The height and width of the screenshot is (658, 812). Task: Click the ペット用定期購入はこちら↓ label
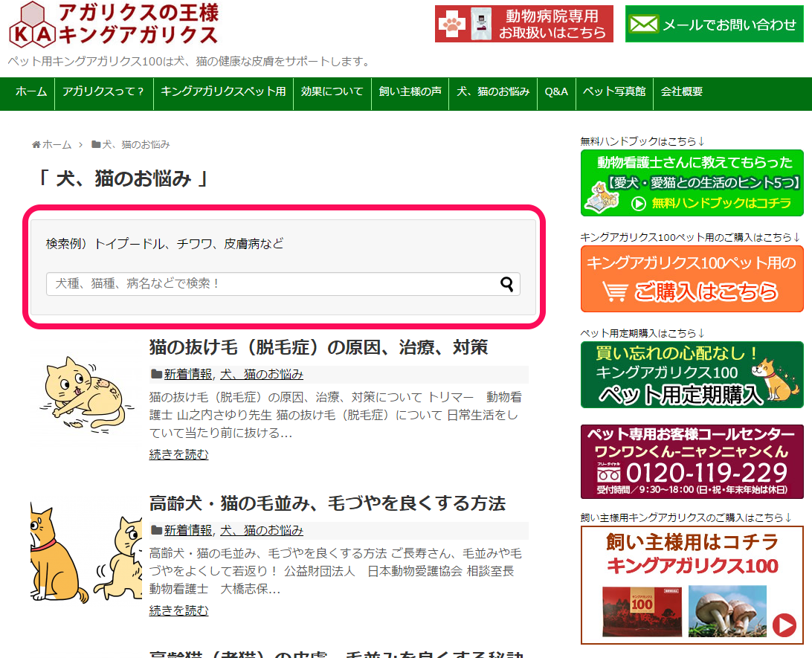[x=642, y=333]
